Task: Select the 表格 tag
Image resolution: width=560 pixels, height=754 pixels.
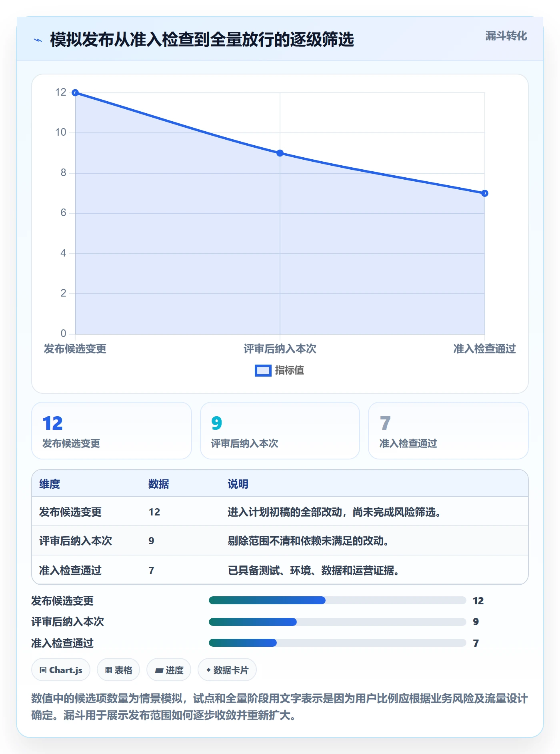Action: point(118,670)
